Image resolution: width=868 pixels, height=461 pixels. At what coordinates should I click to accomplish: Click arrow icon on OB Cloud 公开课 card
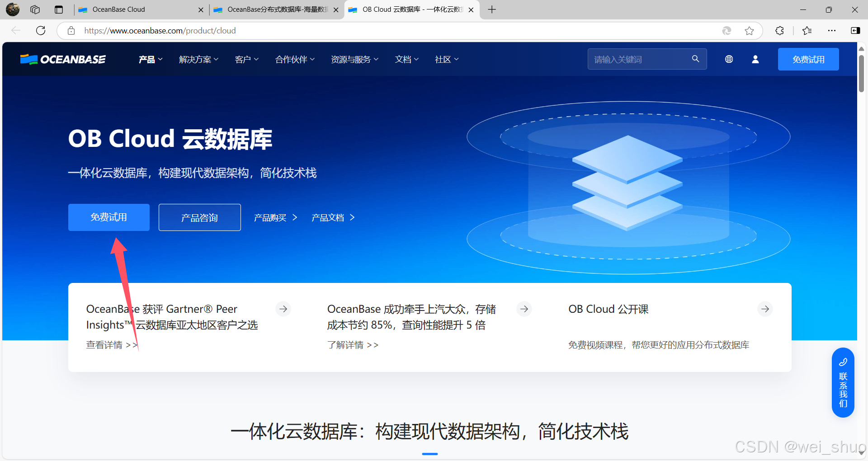765,309
